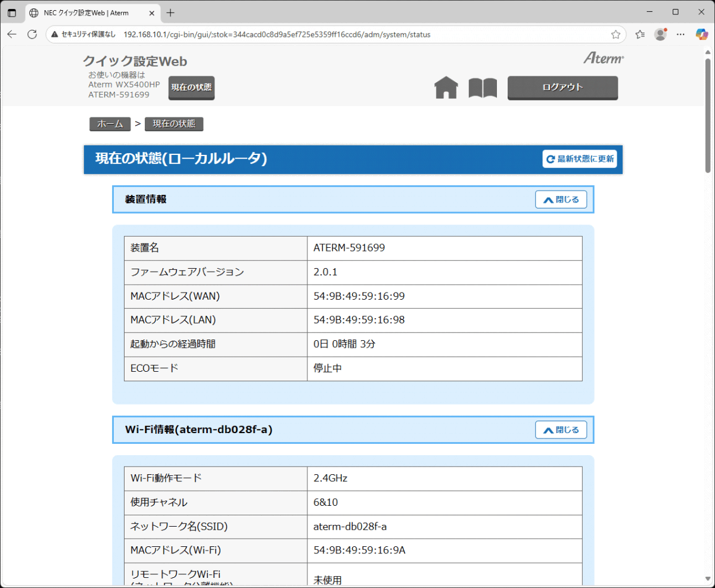The height and width of the screenshot is (588, 715).
Task: Open the Edge profile avatar icon
Action: [x=660, y=35]
